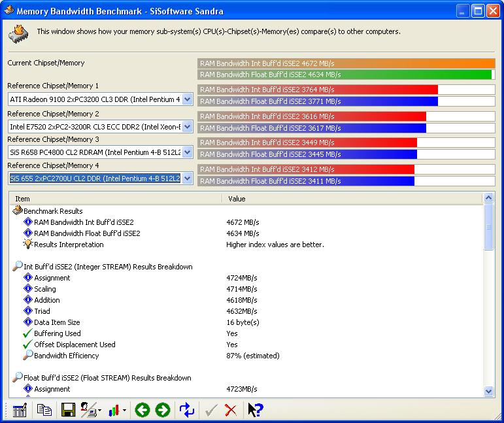
Task: Click the Benchmark Results chip icon
Action: [x=18, y=211]
